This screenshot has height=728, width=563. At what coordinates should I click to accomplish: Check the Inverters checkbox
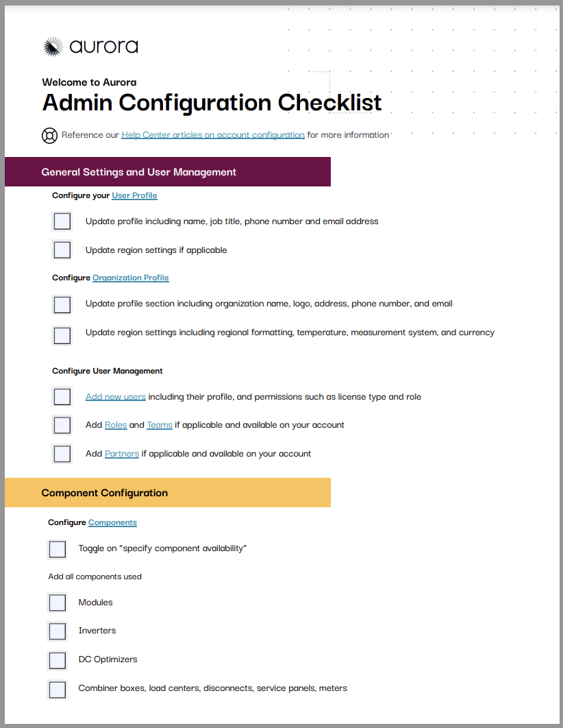click(58, 631)
